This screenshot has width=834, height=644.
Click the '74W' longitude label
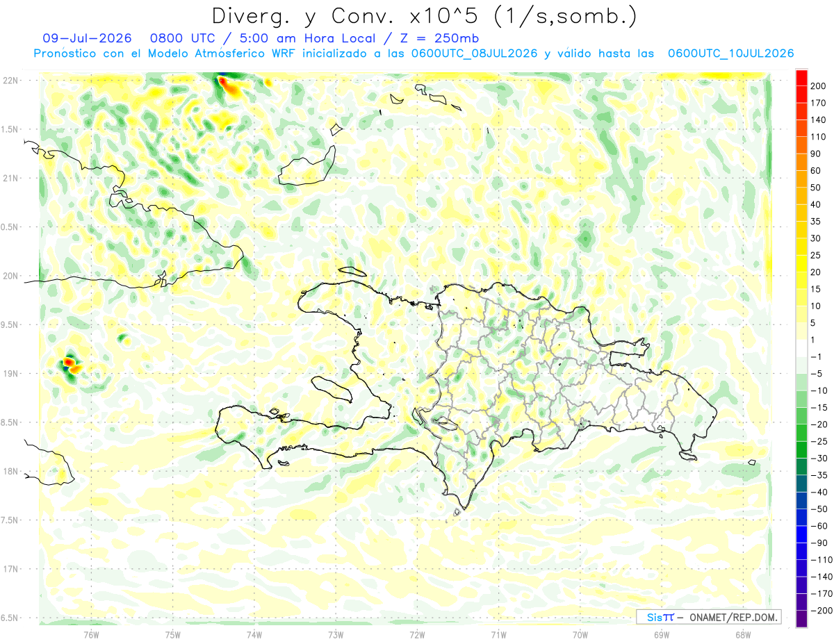254,634
